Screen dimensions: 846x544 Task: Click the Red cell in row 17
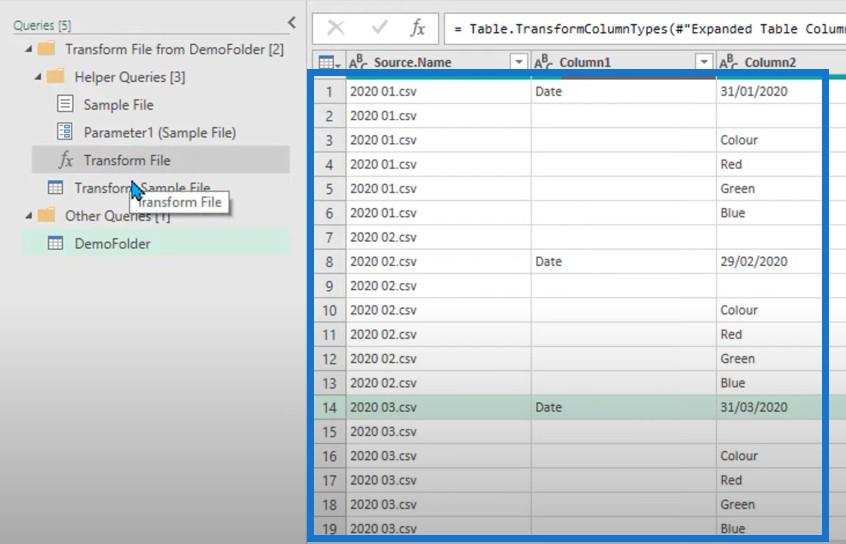click(x=769, y=480)
